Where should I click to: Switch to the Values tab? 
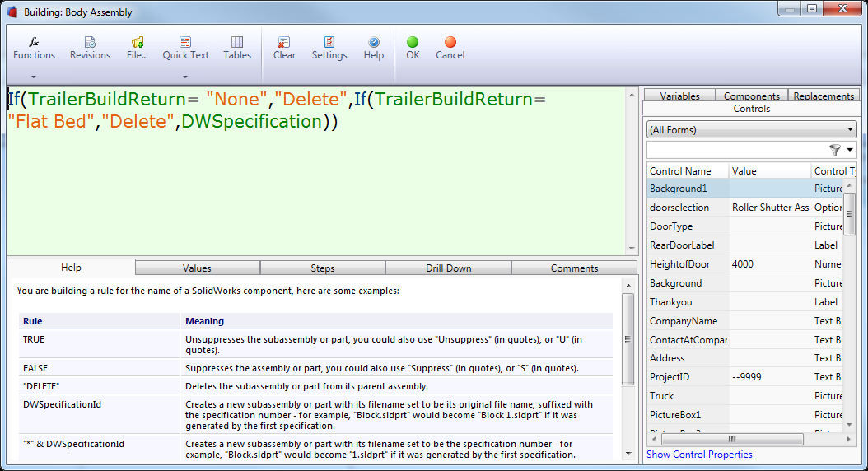point(197,268)
